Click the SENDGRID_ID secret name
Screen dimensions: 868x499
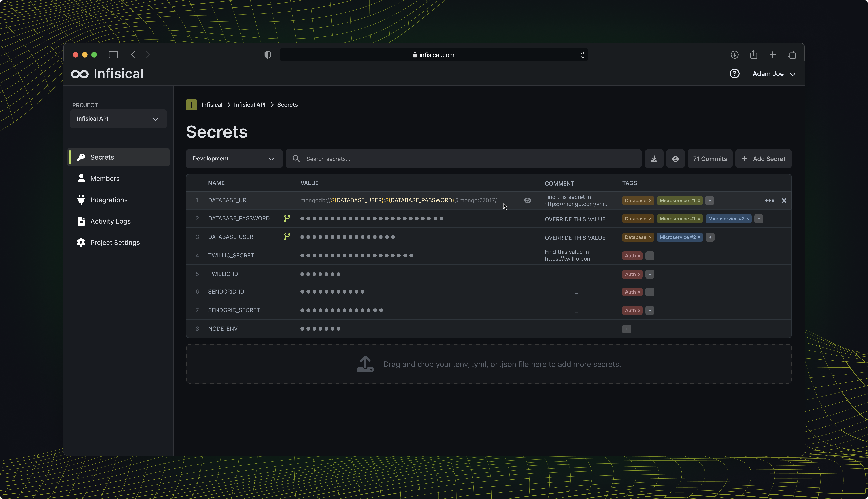[226, 292]
